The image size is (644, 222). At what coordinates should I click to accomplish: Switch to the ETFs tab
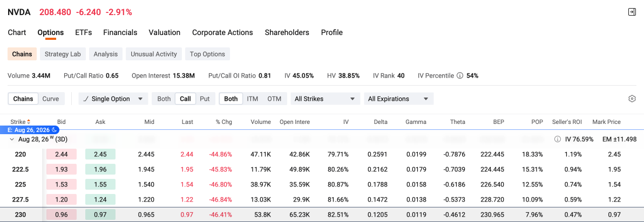click(83, 32)
